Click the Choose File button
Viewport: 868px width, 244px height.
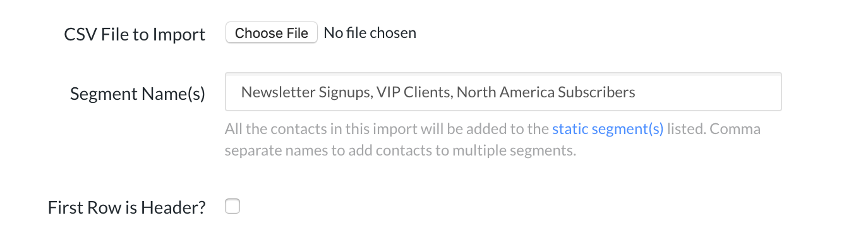click(271, 33)
